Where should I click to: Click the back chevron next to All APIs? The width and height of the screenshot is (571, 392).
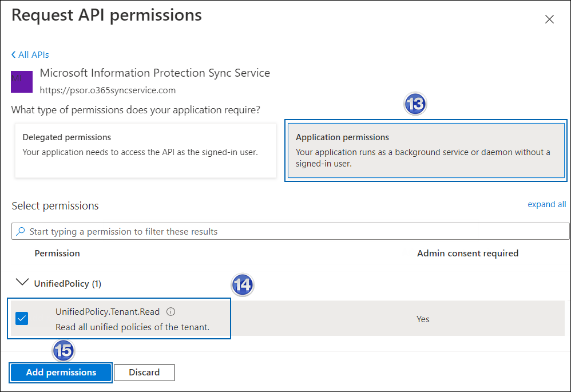pyautogui.click(x=13, y=54)
